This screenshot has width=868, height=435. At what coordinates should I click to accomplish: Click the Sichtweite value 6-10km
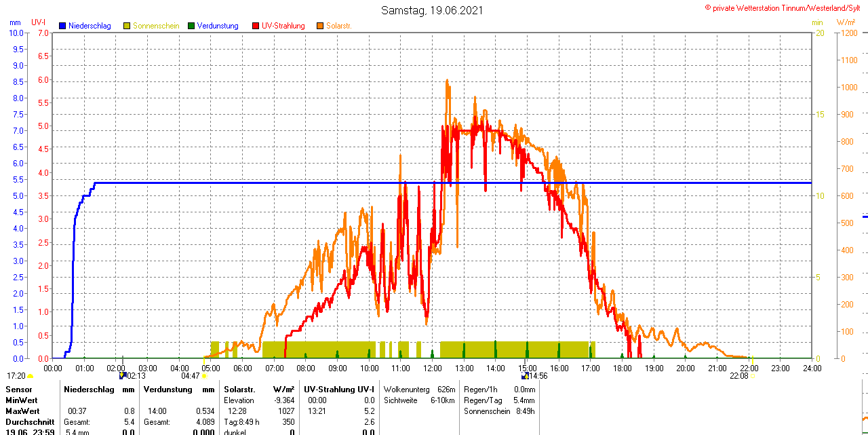point(443,400)
